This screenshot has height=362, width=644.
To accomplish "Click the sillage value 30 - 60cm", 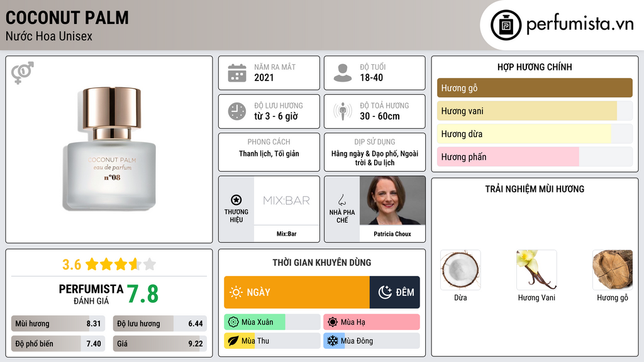I will coord(379,116).
